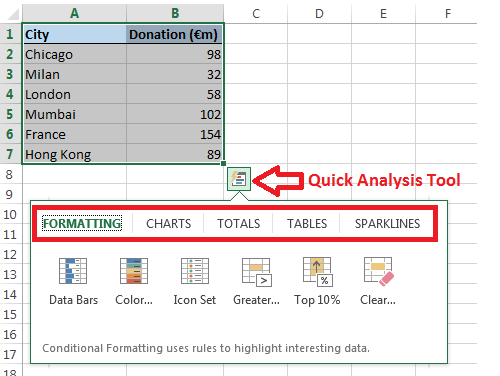Select the cell with value 98

click(x=175, y=54)
